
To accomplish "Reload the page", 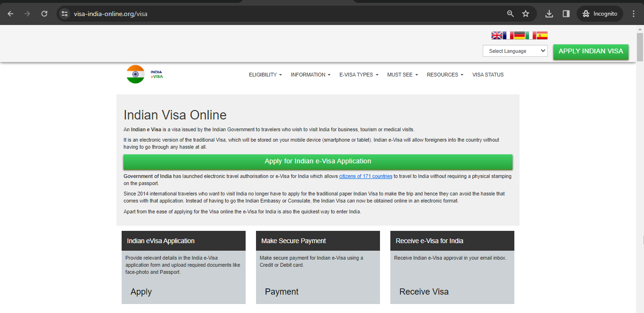I will [x=44, y=14].
